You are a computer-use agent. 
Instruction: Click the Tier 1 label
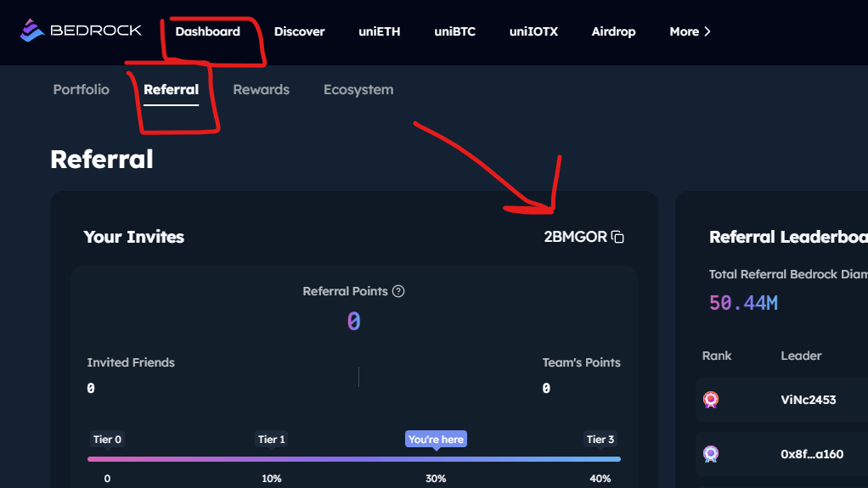click(x=271, y=440)
